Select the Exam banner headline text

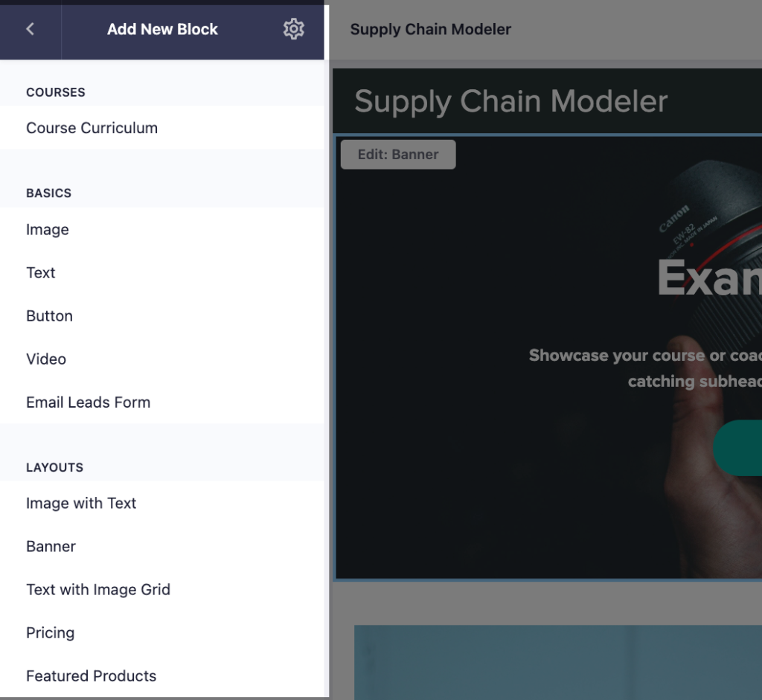[x=709, y=277]
